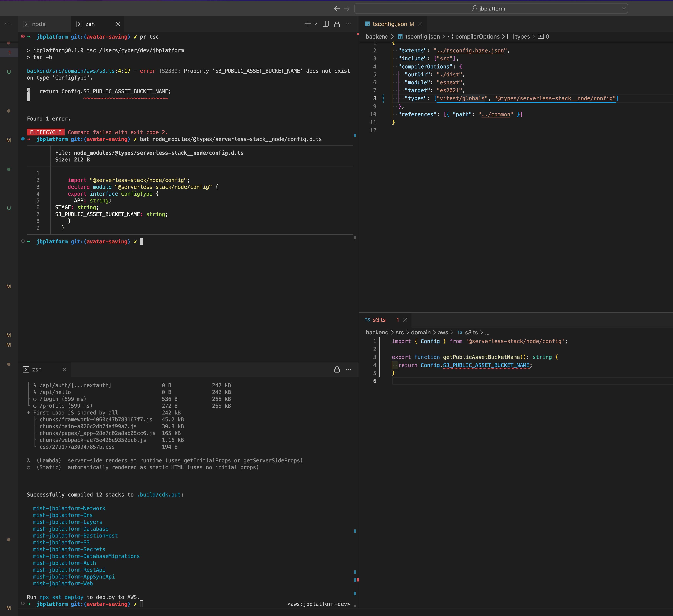The image size is (673, 616).
Task: Click the underlined S3_PUBLIC_ASSET_BUCKET_NAME in s3.ts
Action: click(486, 365)
